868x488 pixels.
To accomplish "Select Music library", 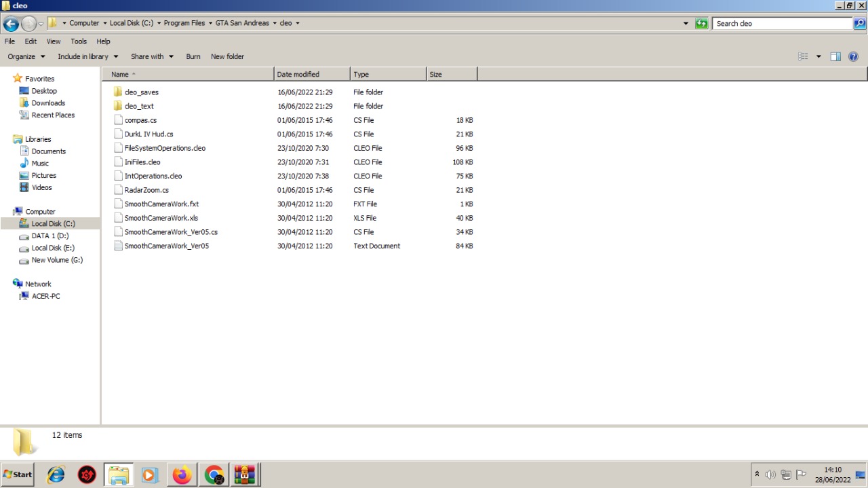I will pos(40,164).
